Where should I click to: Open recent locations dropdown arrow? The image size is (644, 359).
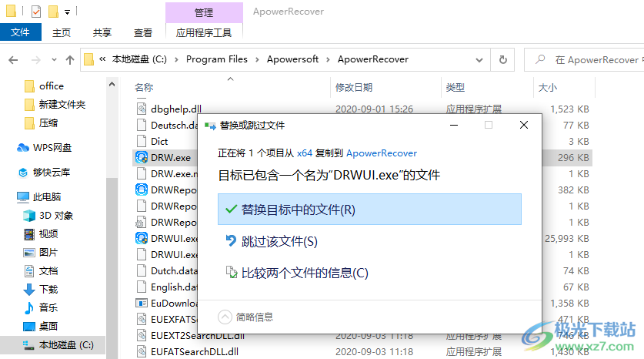pos(54,60)
